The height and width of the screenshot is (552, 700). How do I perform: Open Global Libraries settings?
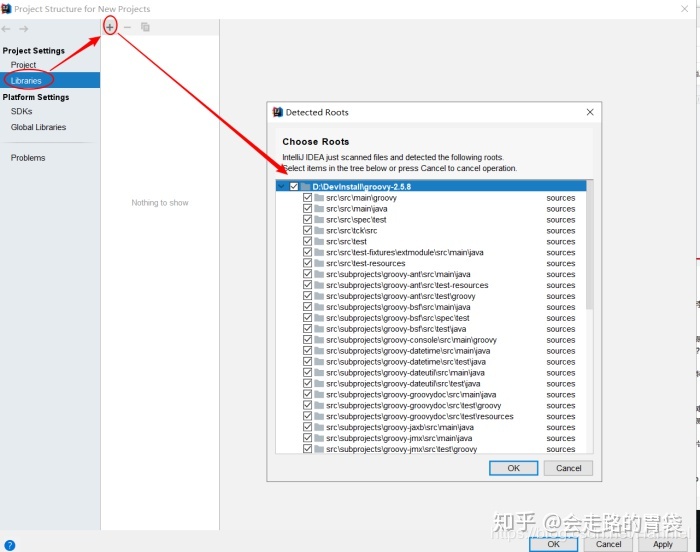38,127
